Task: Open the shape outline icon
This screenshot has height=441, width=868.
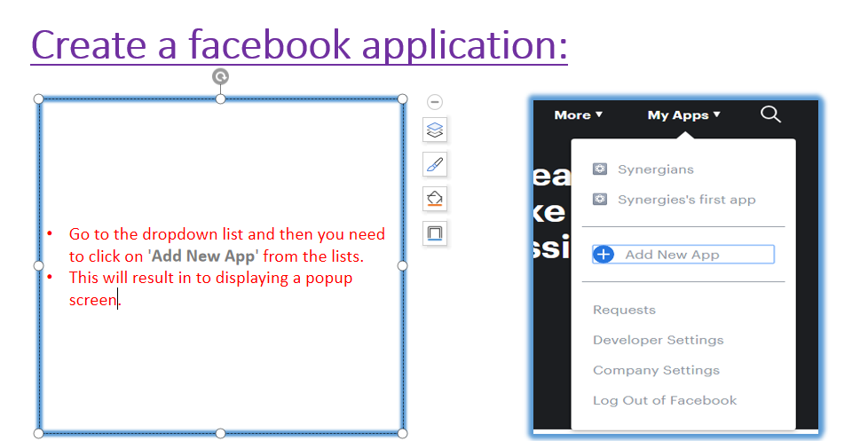Action: tap(435, 233)
